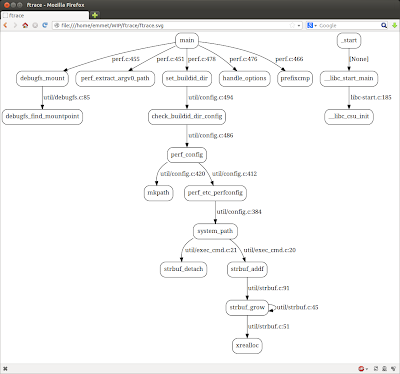
Task: Select the debugfs_mount node
Action: pos(42,79)
